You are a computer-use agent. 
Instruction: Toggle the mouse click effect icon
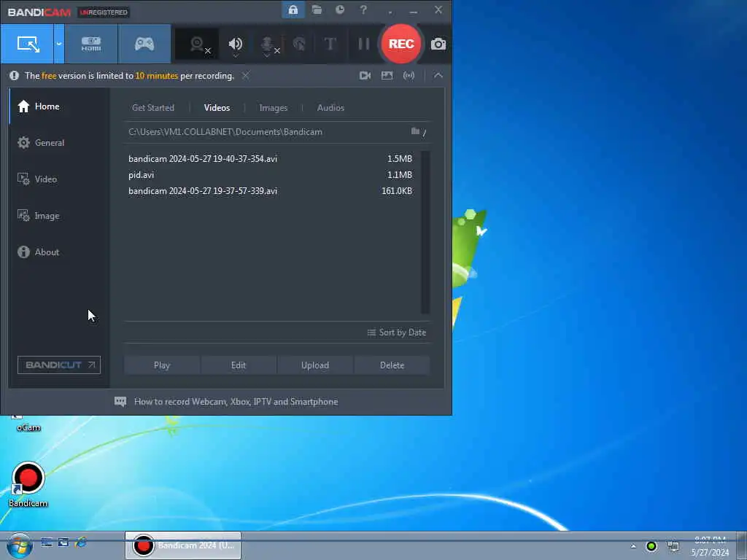pos(299,44)
